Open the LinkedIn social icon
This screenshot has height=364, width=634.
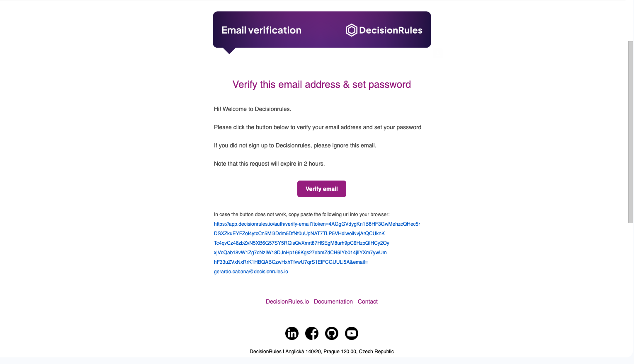pos(292,333)
